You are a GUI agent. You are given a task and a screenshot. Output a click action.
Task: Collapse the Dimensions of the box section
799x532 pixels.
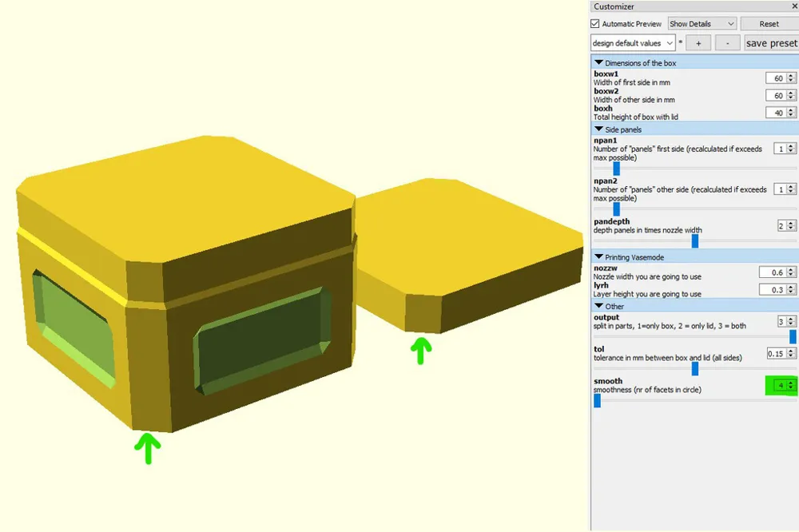[599, 62]
